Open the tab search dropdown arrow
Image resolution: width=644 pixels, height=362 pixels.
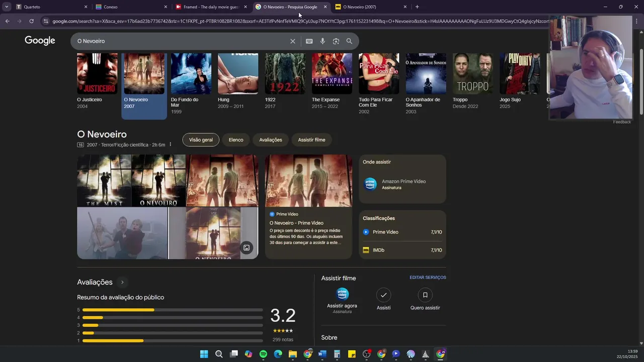point(7,7)
